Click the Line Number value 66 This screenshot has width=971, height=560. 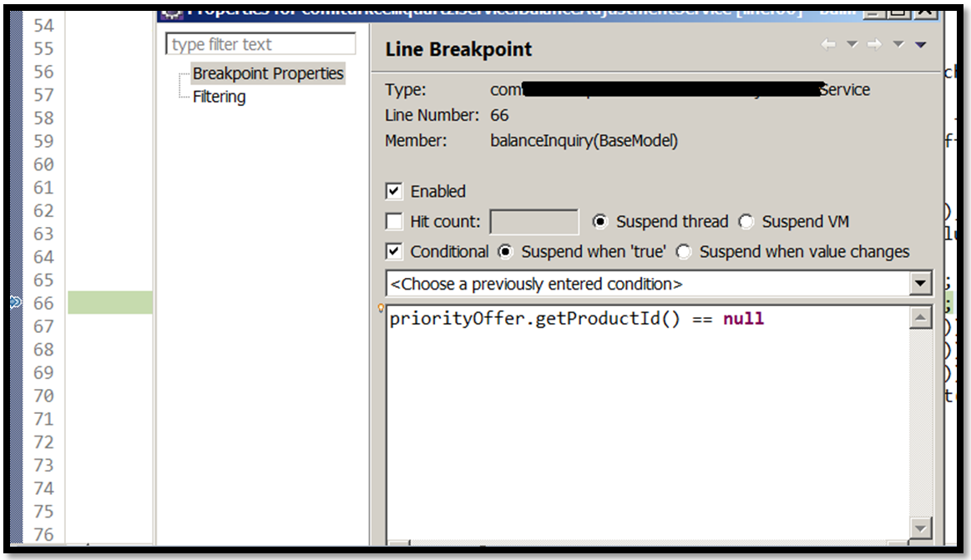tap(499, 116)
